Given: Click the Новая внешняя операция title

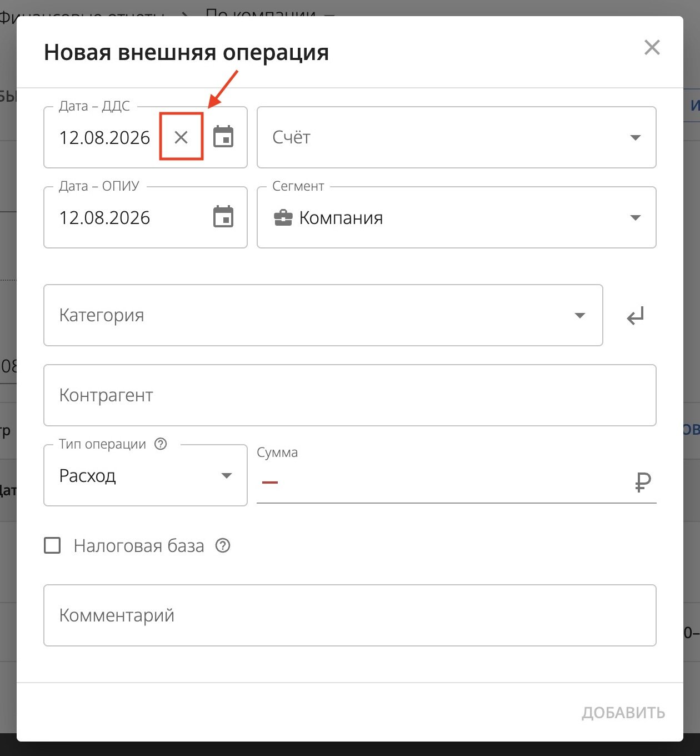Looking at the screenshot, I should pos(186,53).
